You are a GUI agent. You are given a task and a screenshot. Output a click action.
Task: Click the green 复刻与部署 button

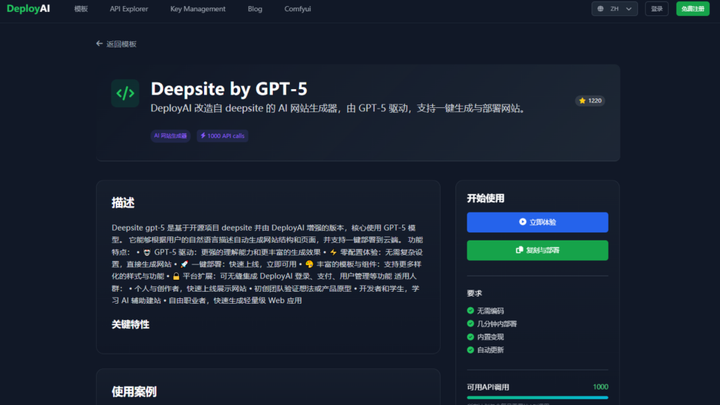[537, 250]
